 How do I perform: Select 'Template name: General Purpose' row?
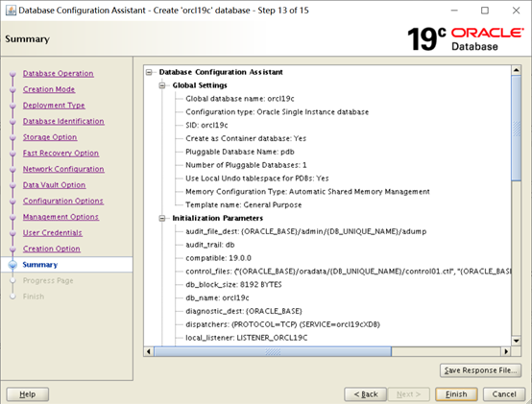pos(244,205)
